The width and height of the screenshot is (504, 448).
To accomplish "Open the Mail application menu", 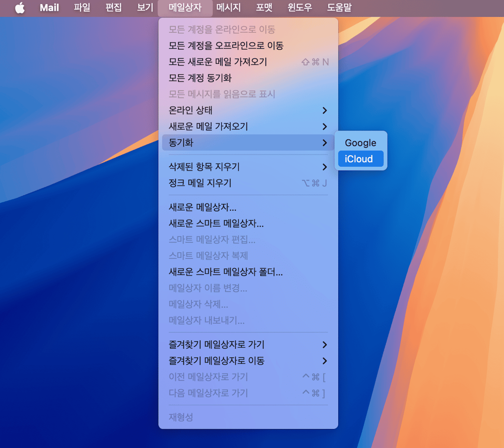I will click(49, 8).
